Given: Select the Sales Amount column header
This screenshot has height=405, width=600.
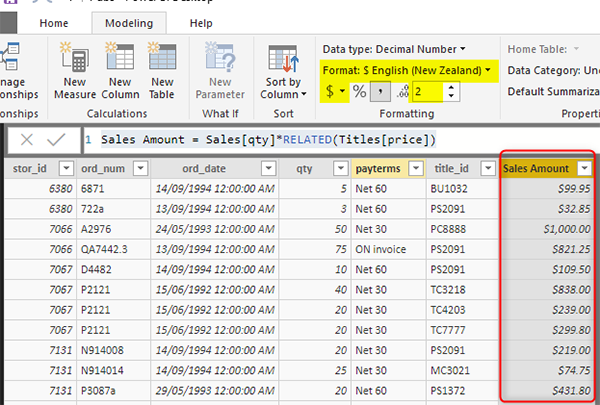Looking at the screenshot, I should pyautogui.click(x=537, y=169).
